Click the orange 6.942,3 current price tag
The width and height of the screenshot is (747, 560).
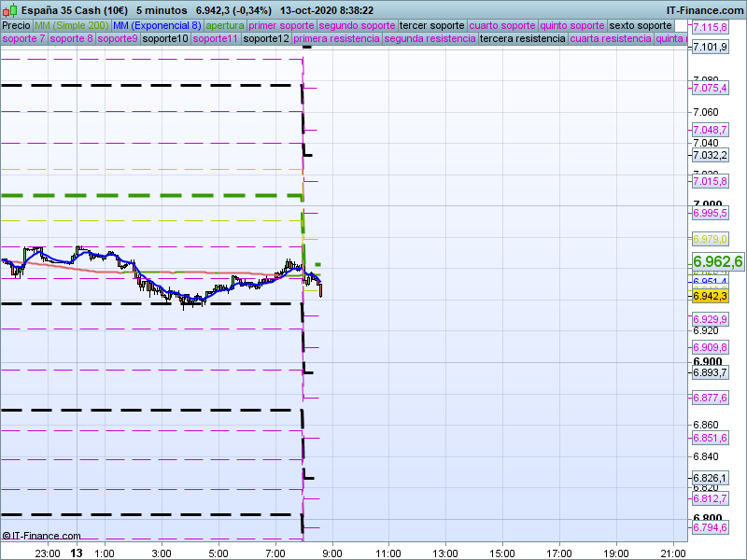[x=710, y=296]
